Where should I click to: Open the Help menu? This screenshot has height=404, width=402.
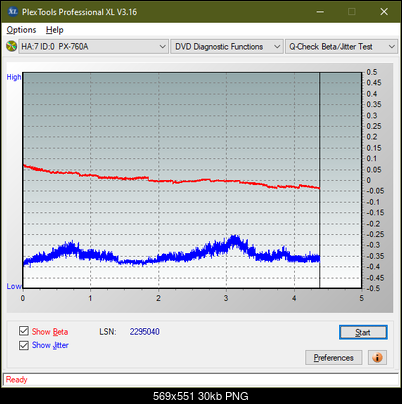tap(55, 30)
